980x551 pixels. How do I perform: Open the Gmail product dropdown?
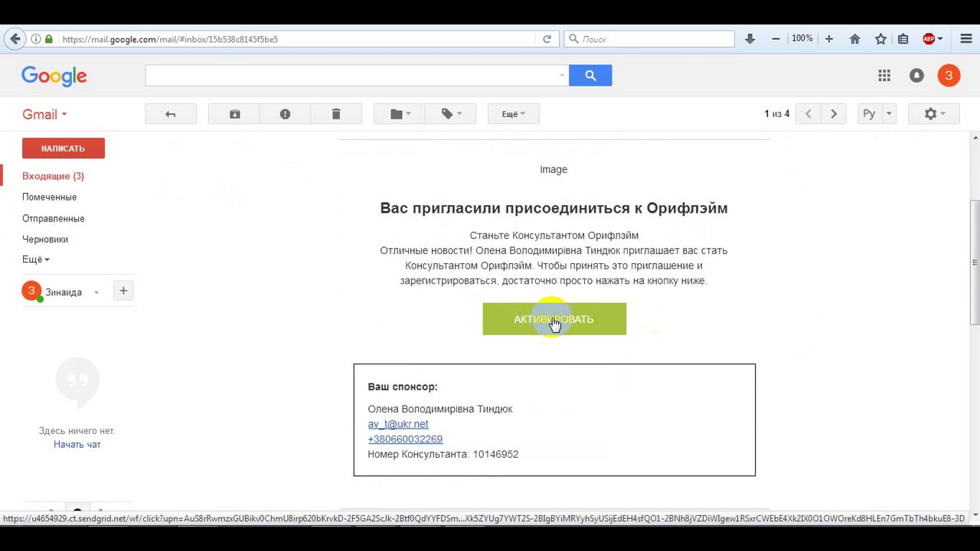pos(44,114)
